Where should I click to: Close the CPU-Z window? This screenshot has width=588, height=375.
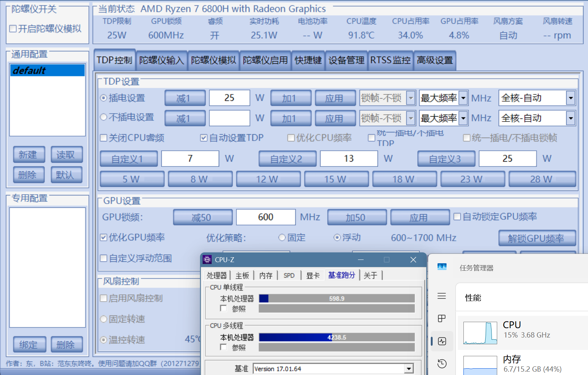click(x=413, y=259)
